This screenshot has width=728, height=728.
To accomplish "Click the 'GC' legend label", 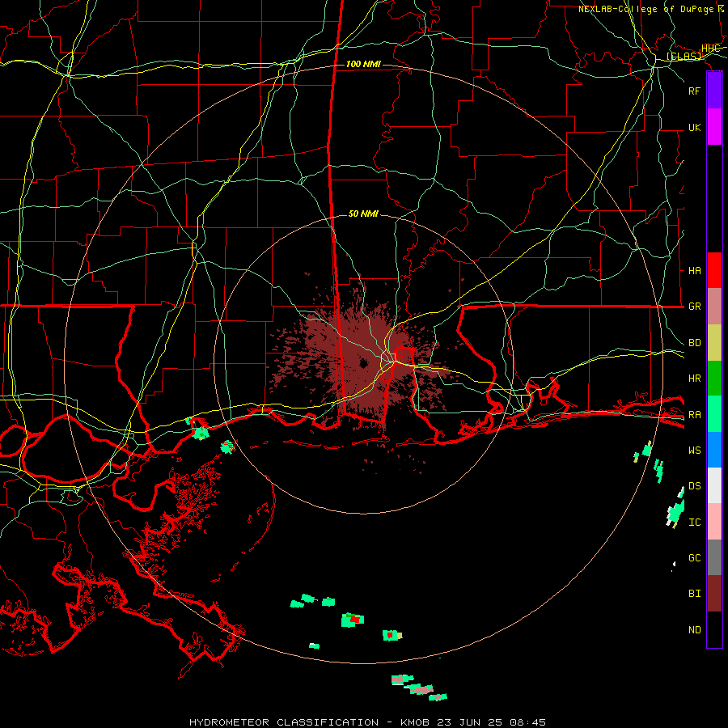I will (x=694, y=558).
